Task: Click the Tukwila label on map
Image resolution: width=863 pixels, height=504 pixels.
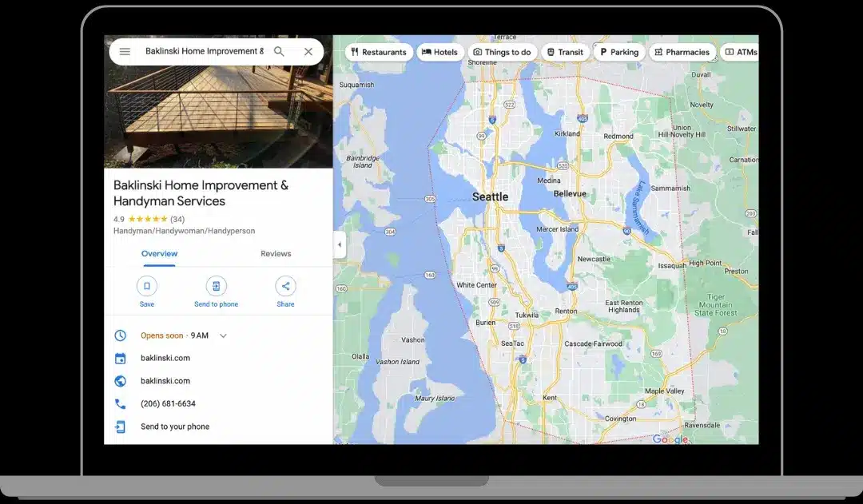Action: [x=527, y=315]
